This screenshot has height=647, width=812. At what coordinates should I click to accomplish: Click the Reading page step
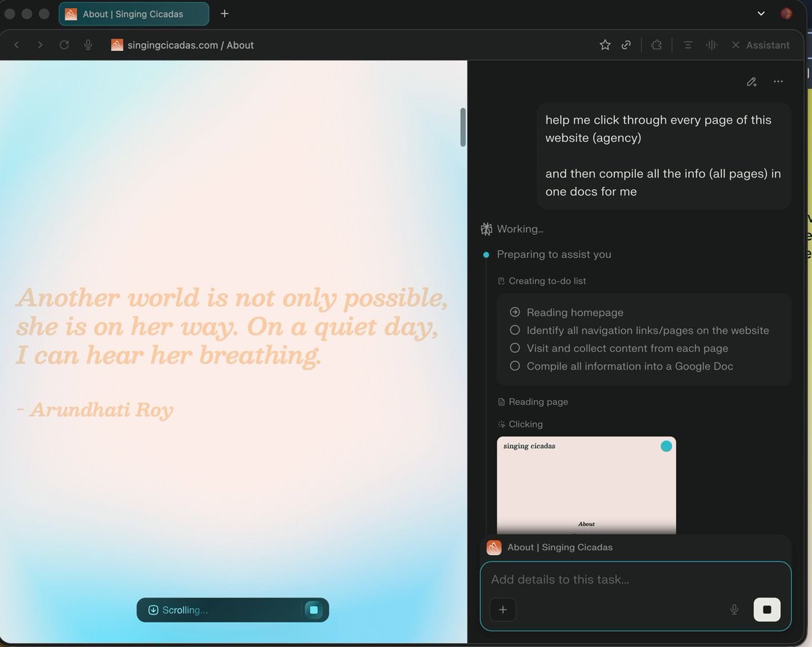533,401
